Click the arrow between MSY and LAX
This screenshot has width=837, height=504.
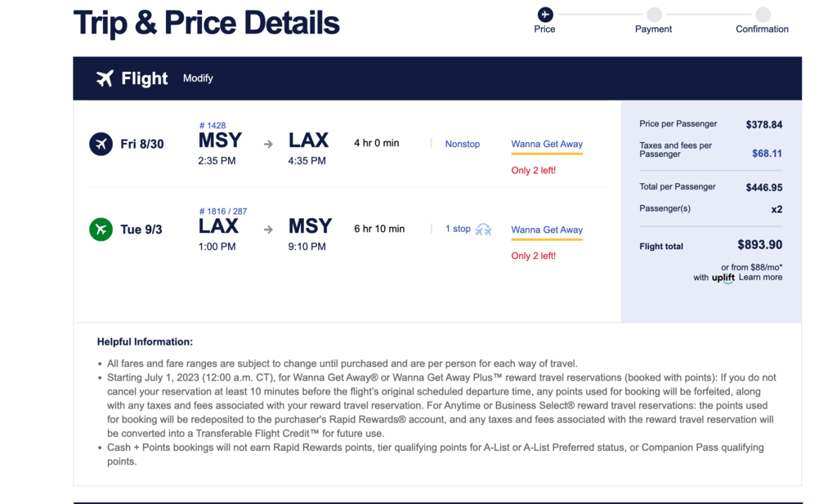coord(268,144)
